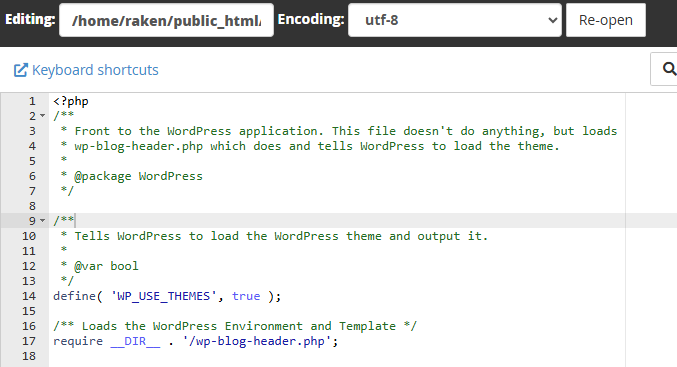The image size is (677, 367).
Task: Click the 'Loads the WordPress Environment' comment
Action: [x=193, y=326]
